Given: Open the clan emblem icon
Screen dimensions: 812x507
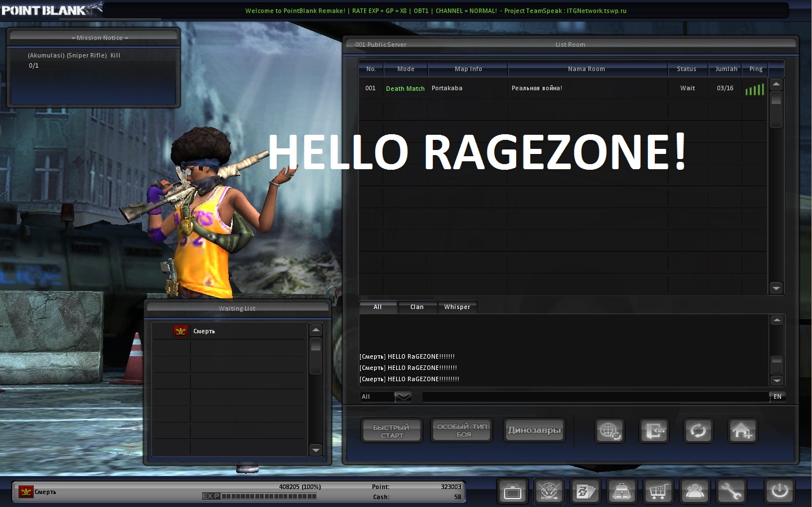Looking at the screenshot, I should pyautogui.click(x=549, y=491).
